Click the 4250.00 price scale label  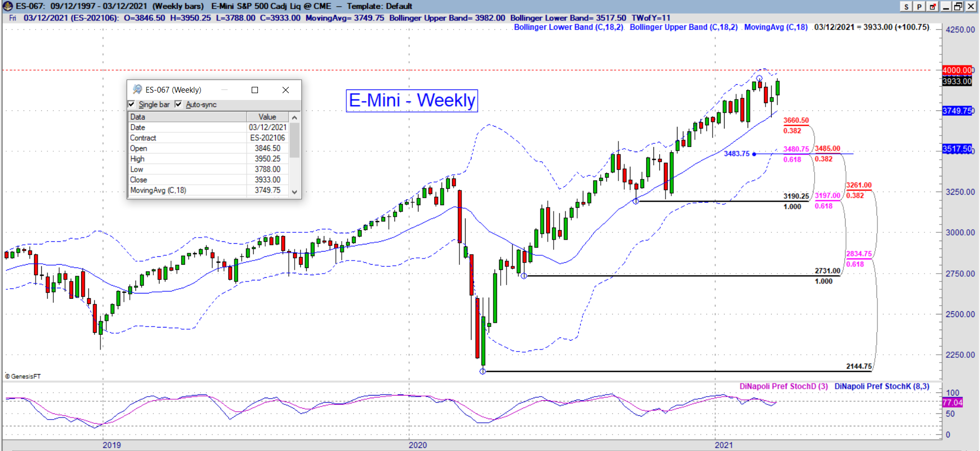tap(960, 30)
